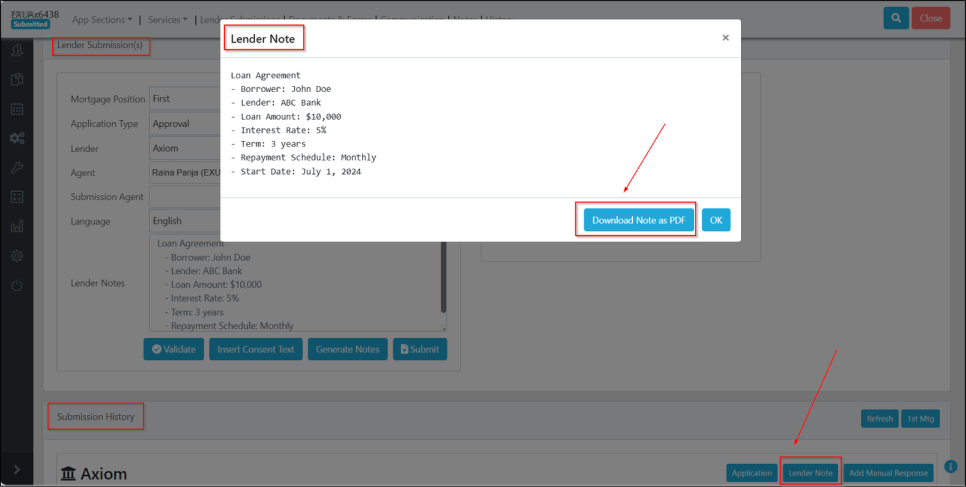This screenshot has width=966, height=487.
Task: Click the settings cog icon in sidebar
Action: tap(17, 256)
